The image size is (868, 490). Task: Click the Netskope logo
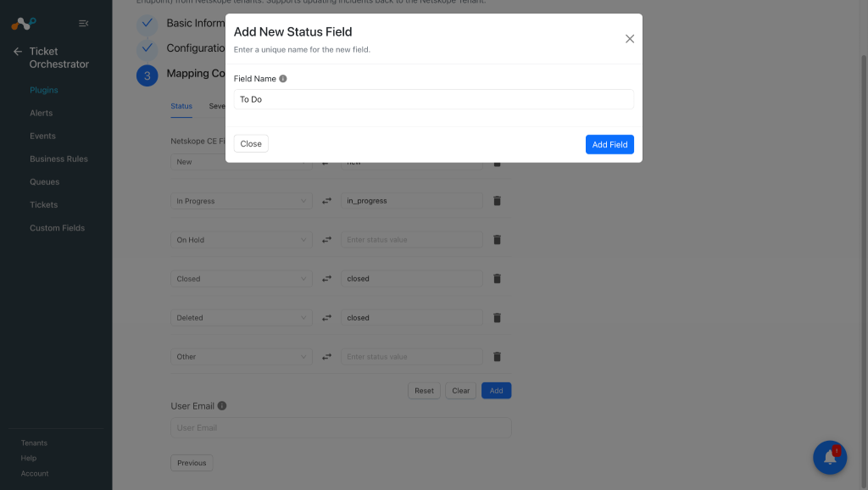coord(24,23)
